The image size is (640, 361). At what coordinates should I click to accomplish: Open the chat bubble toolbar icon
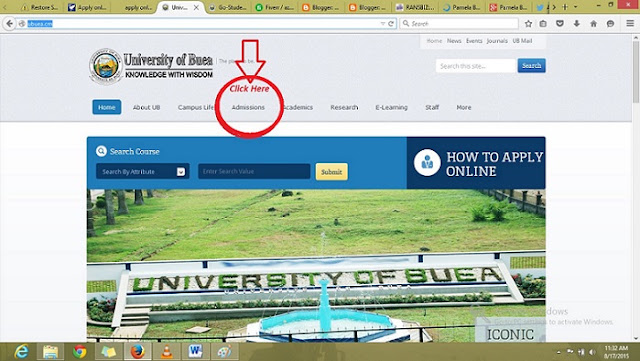pos(610,24)
